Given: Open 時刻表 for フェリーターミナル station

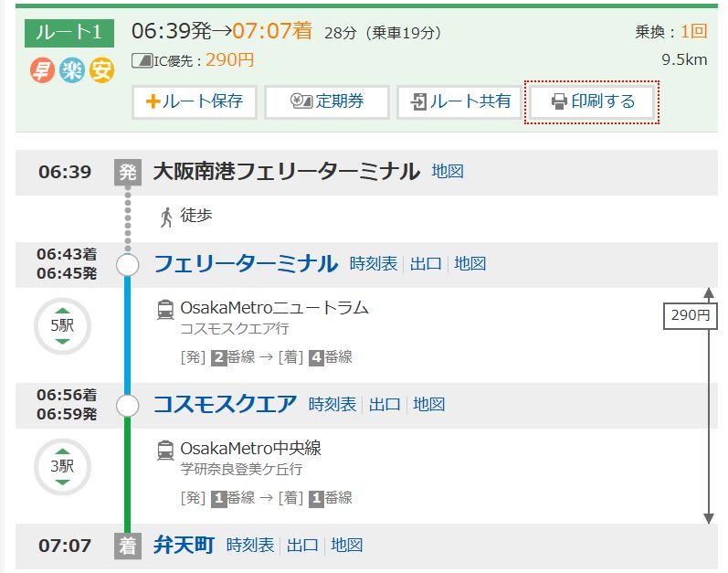Looking at the screenshot, I should (x=374, y=264).
